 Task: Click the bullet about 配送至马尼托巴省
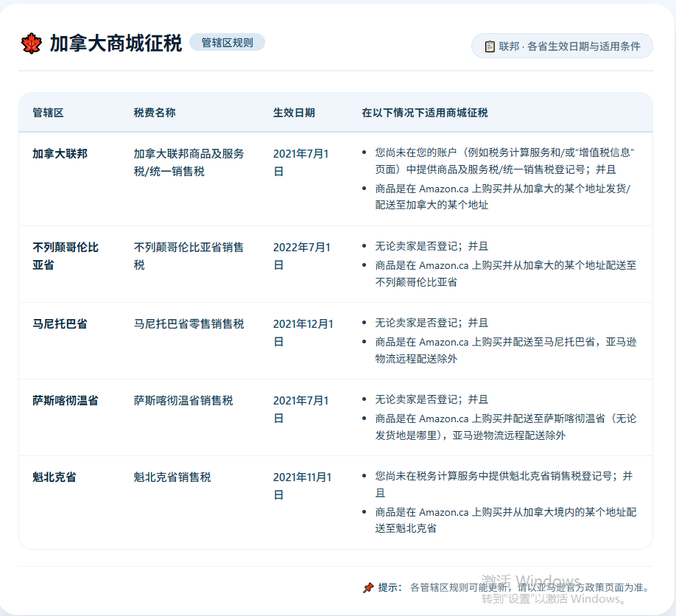point(506,350)
